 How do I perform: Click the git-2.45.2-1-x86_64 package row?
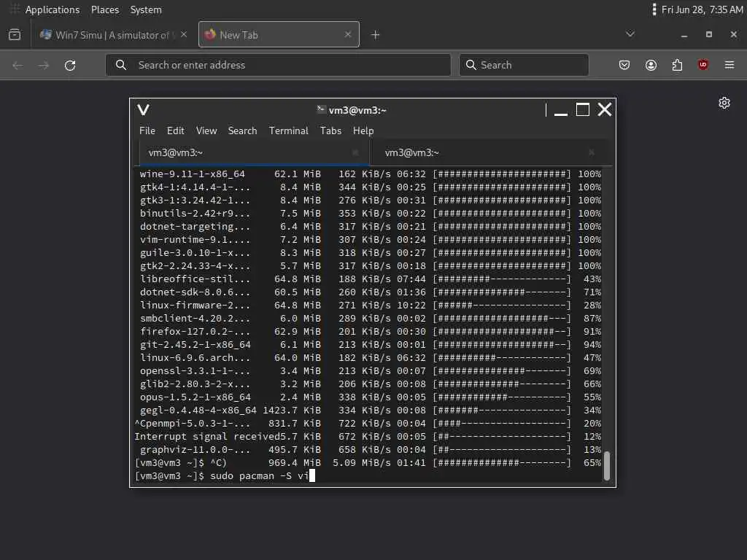pyautogui.click(x=370, y=344)
